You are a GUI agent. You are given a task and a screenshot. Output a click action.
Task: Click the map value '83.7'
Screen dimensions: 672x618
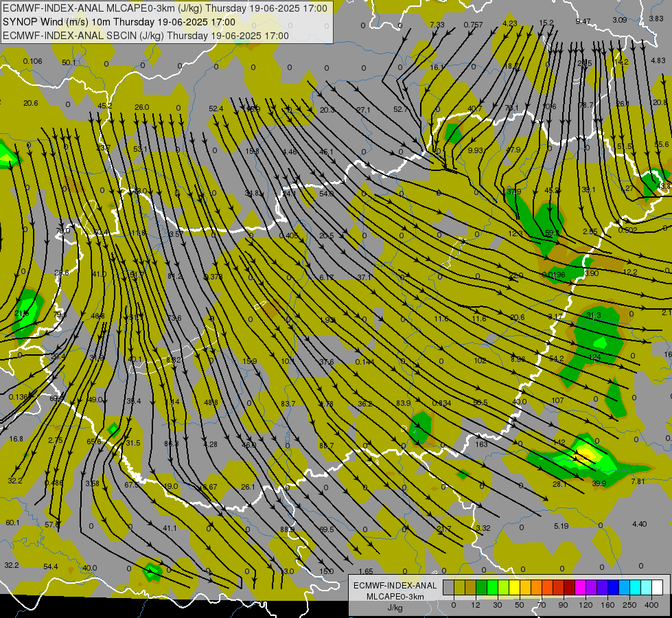288,404
